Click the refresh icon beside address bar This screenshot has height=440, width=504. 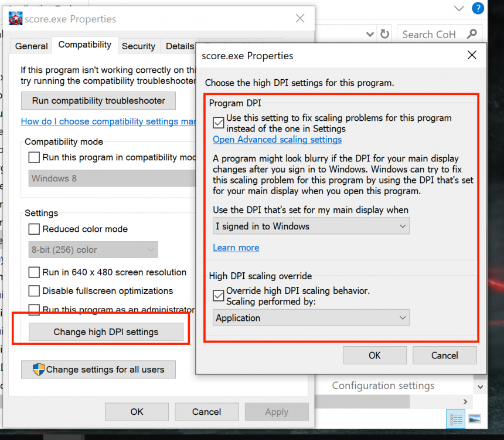click(x=384, y=34)
